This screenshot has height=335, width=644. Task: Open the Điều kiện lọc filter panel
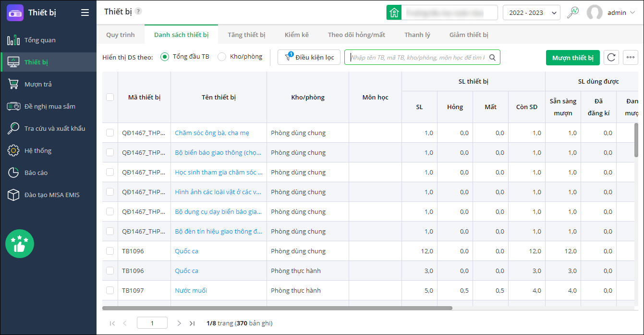click(x=309, y=57)
